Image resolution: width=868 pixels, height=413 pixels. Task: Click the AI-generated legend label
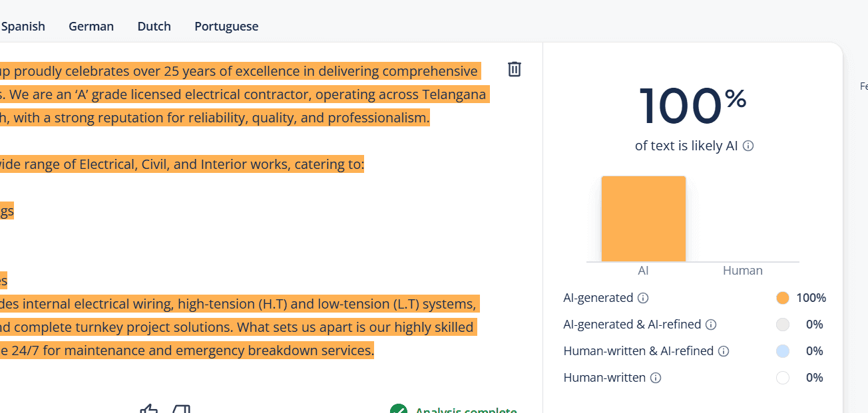pos(598,298)
